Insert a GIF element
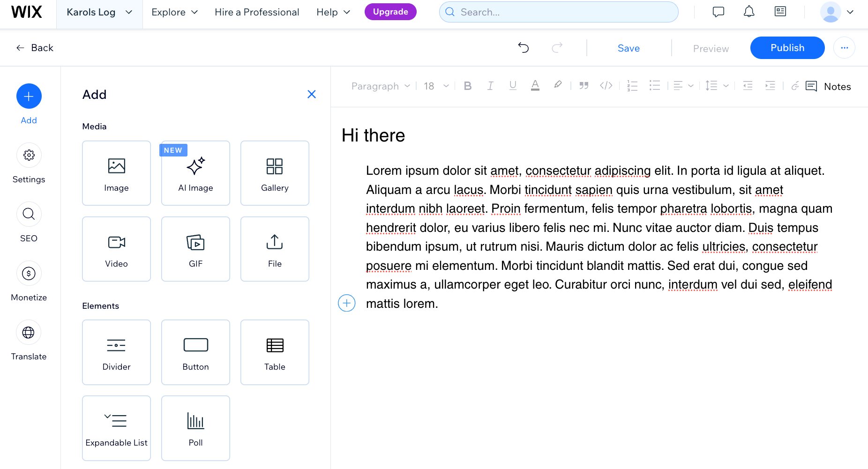Image resolution: width=868 pixels, height=469 pixels. [x=195, y=249]
